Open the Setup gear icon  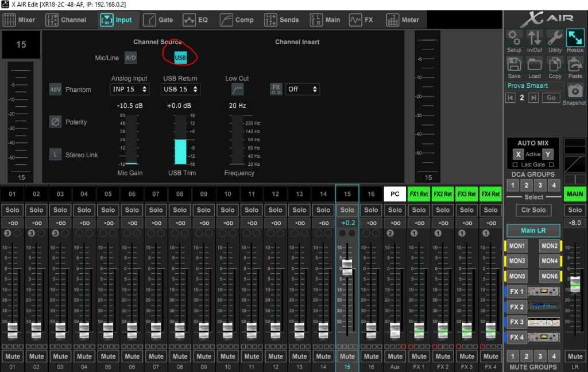coord(514,38)
